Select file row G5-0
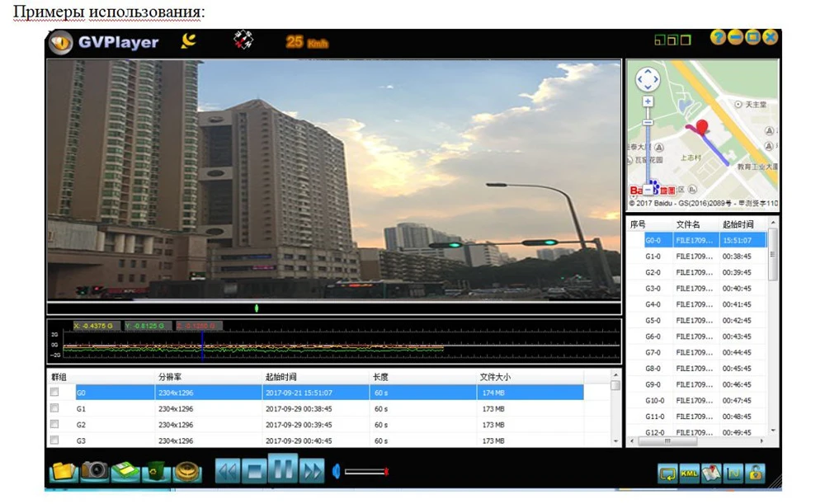The image size is (825, 504). click(x=697, y=320)
